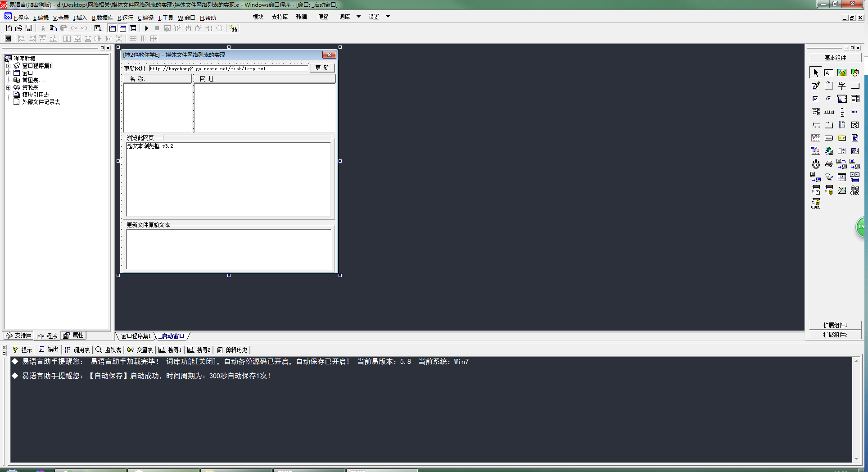Open the 扩展组件1 component group

(835, 325)
